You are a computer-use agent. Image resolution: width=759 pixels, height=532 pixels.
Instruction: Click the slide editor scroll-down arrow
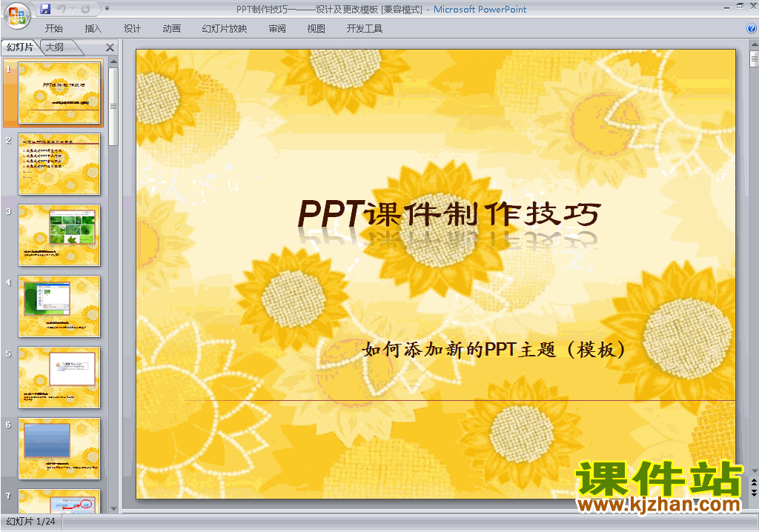click(754, 471)
